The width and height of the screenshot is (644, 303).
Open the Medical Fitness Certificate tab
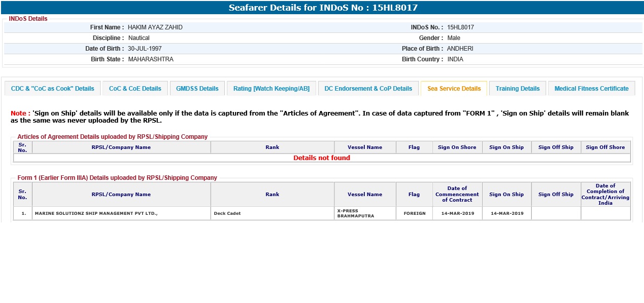[x=591, y=89]
